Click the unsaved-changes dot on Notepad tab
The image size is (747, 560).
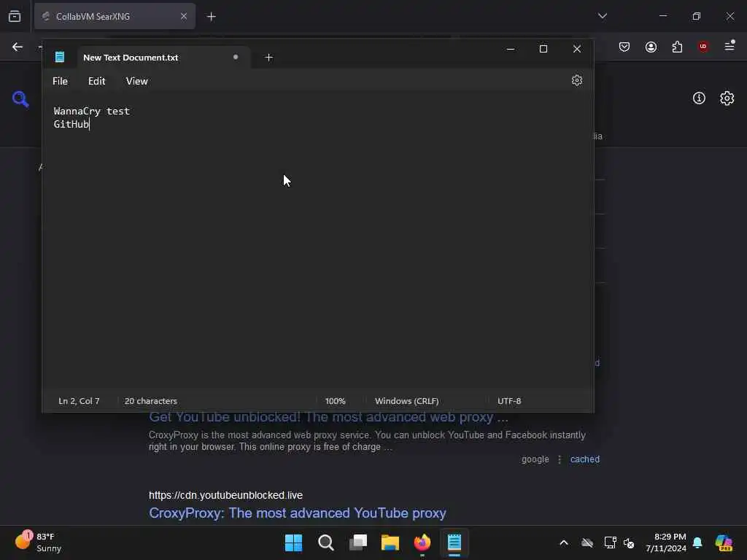pos(236,57)
